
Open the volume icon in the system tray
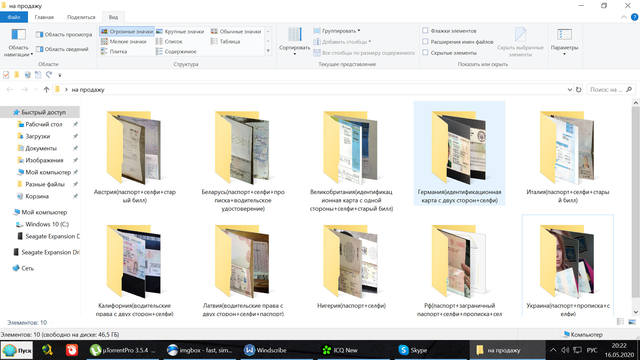[565, 350]
